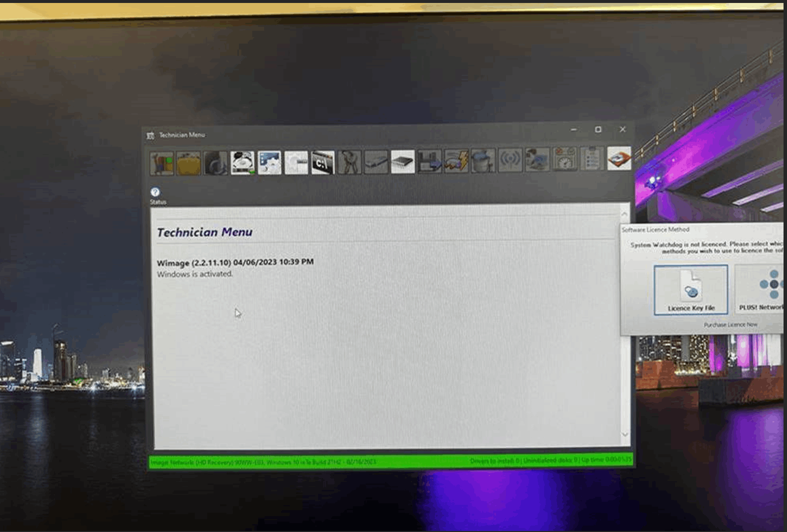Click the orange disc toolbar icon
This screenshot has width=787, height=532.
tap(619, 158)
